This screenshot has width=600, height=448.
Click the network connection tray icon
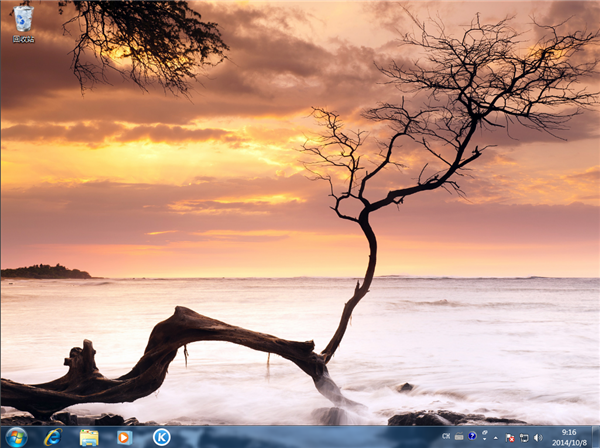[x=524, y=437]
